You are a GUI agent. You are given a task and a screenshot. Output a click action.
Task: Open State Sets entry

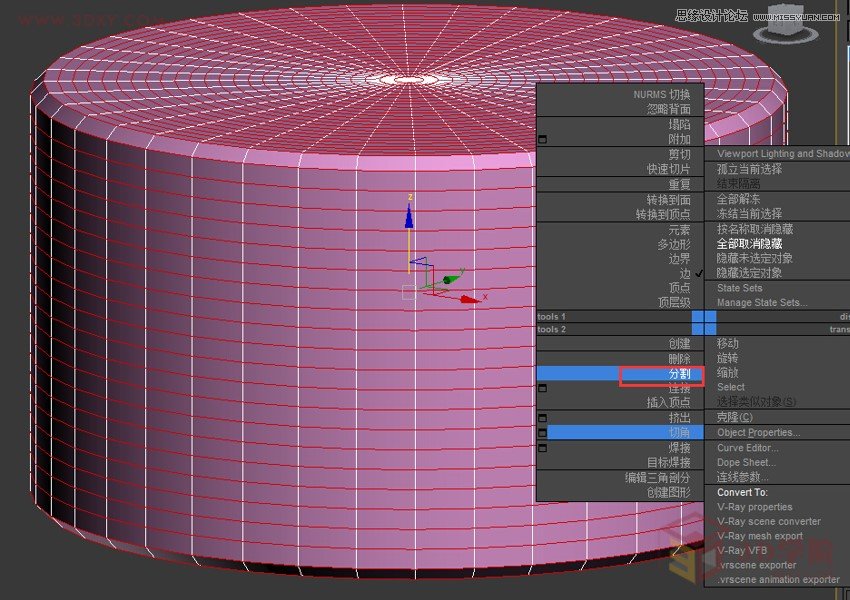pyautogui.click(x=739, y=288)
